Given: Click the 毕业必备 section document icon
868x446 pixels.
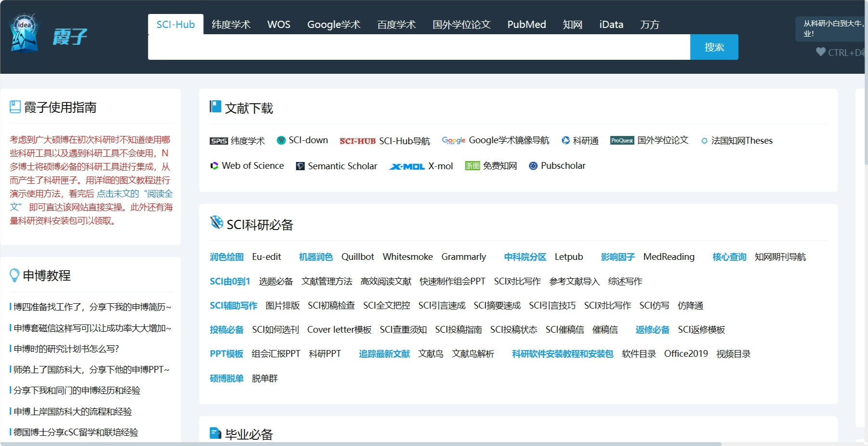Looking at the screenshot, I should click(215, 433).
